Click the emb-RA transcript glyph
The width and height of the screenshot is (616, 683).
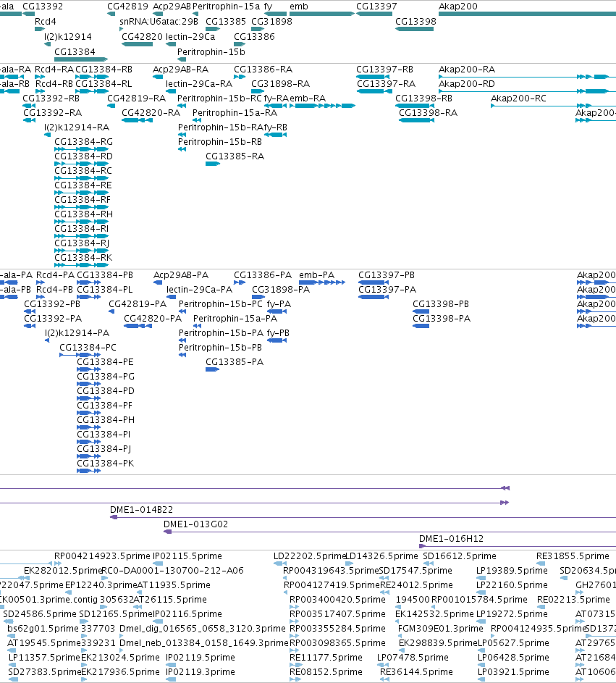(x=322, y=106)
